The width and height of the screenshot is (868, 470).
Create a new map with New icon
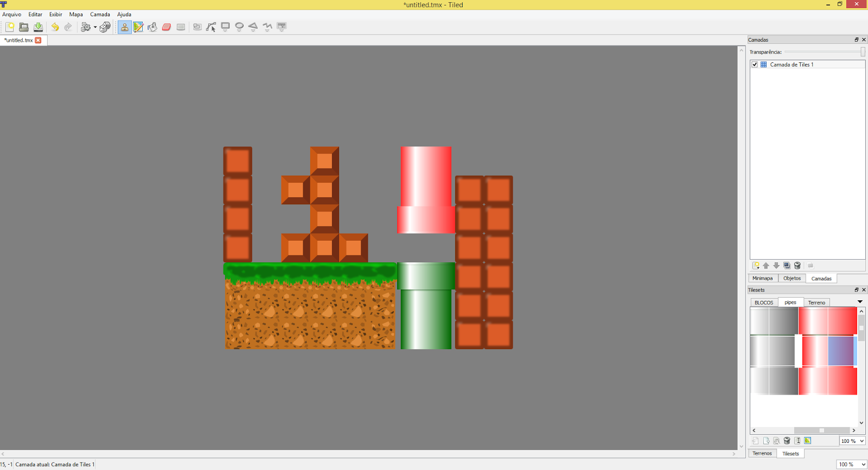pos(10,27)
